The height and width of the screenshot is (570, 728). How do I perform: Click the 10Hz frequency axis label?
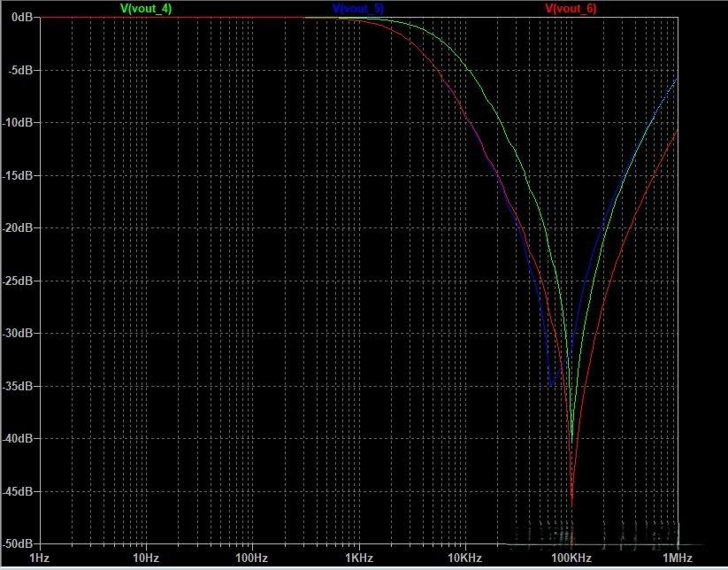pos(145,558)
